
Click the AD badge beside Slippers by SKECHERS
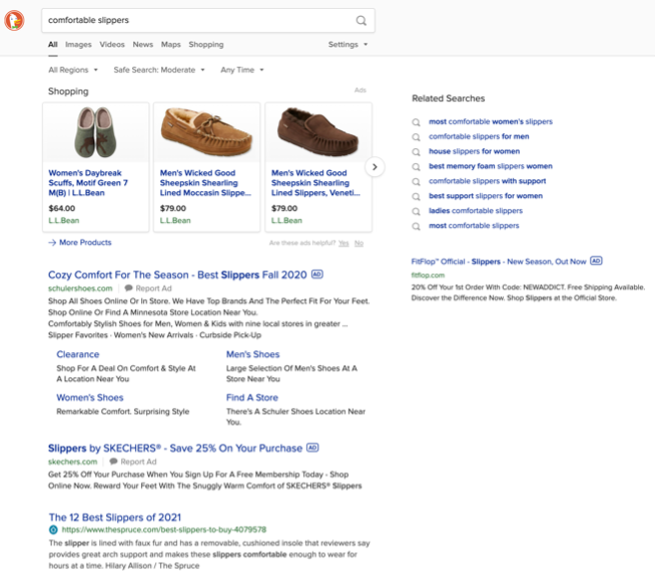(x=312, y=447)
